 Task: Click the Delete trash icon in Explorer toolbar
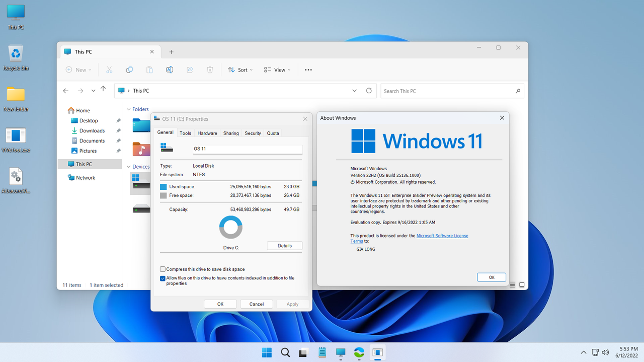(x=210, y=70)
